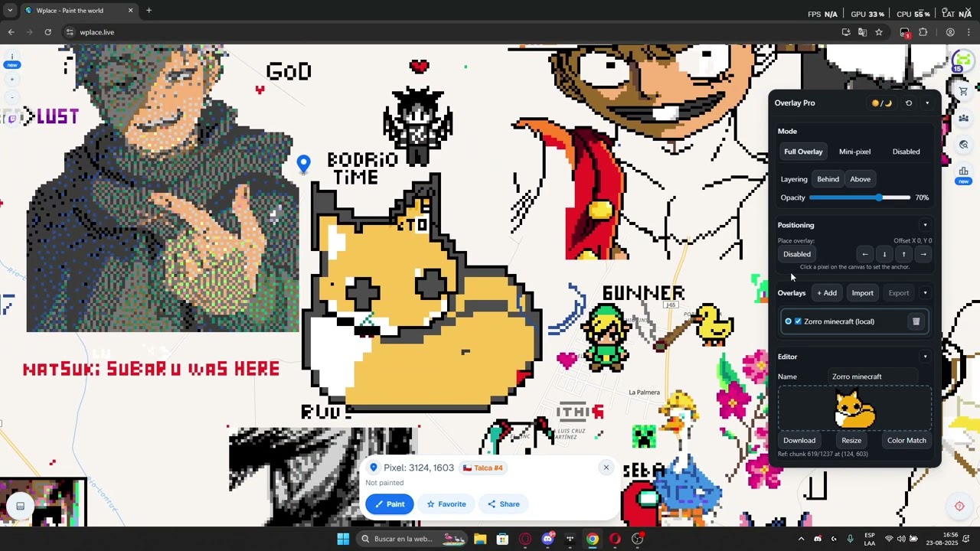Viewport: 980px width, 551px height.
Task: Collapse the Overlays section
Action: coord(925,293)
